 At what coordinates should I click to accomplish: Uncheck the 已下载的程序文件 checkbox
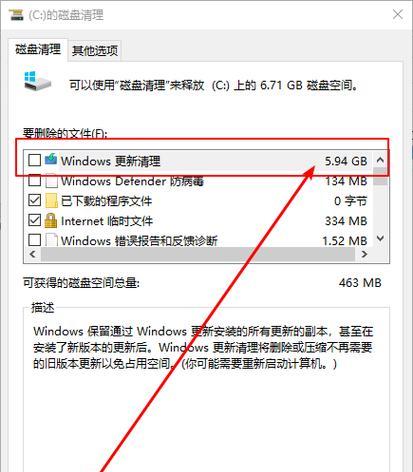(35, 200)
